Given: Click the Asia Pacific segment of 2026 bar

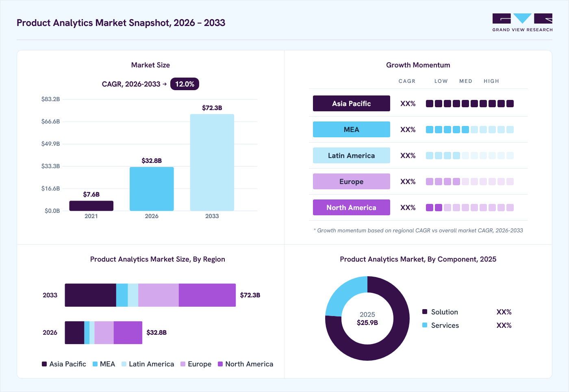Looking at the screenshot, I should point(74,333).
